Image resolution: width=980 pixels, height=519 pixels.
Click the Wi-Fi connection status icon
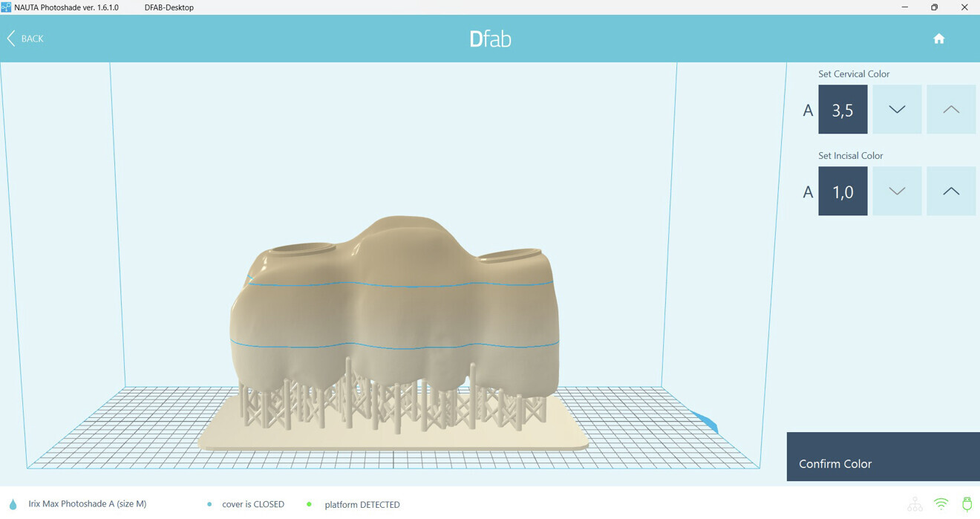click(940, 503)
